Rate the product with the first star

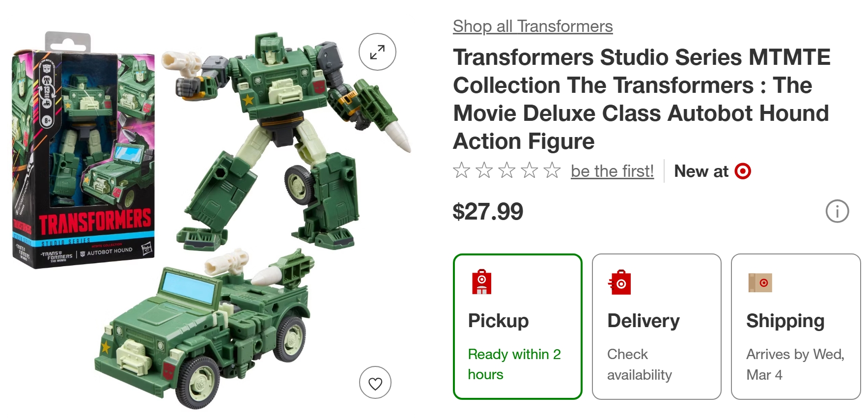461,170
